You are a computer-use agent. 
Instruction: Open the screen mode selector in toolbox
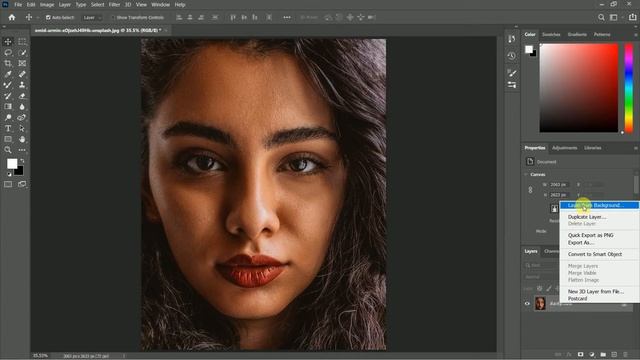tap(22, 184)
